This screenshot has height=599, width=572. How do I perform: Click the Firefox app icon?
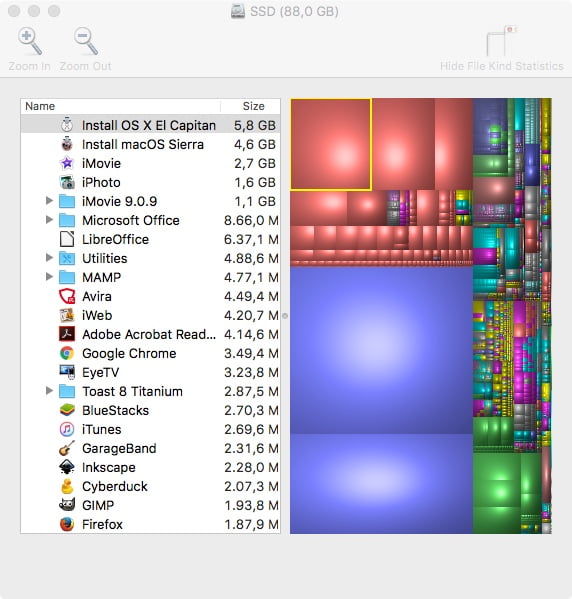[67, 524]
